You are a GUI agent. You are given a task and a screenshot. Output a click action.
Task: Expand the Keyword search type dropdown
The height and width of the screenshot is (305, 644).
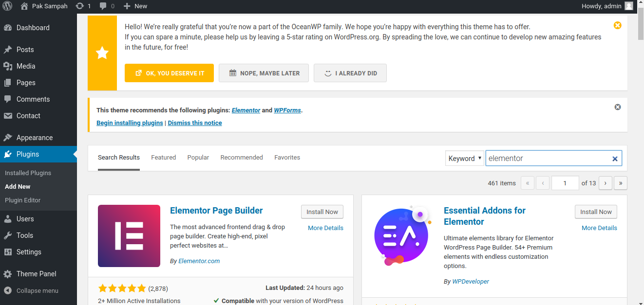pyautogui.click(x=464, y=158)
